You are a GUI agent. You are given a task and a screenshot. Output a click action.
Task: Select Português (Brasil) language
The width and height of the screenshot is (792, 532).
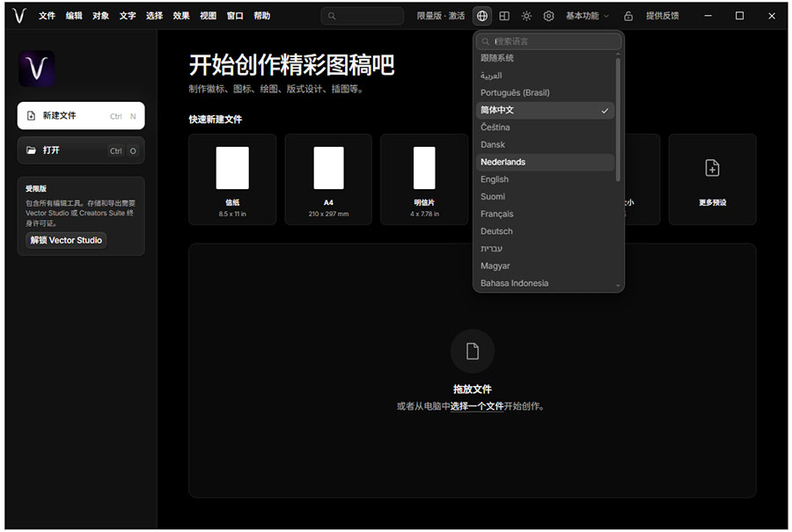pyautogui.click(x=545, y=93)
